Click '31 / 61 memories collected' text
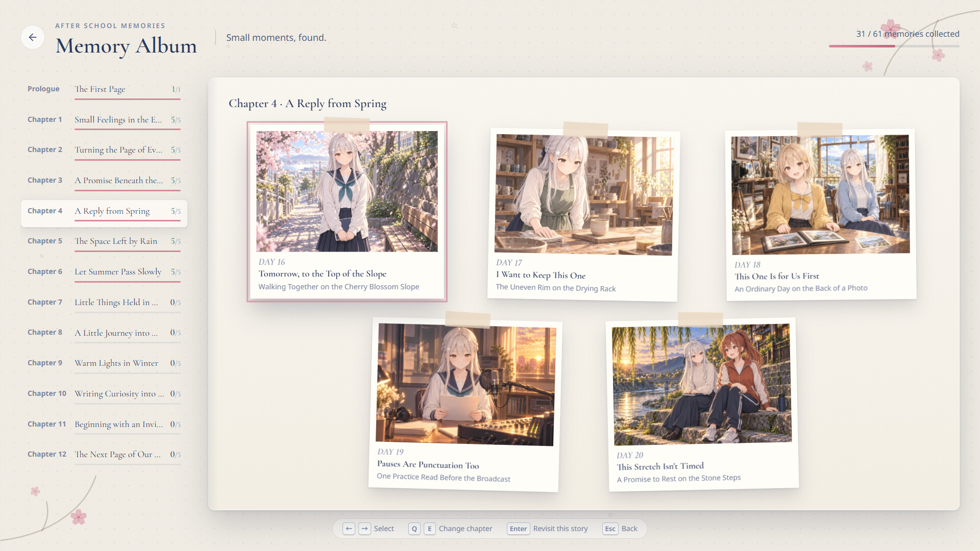 coord(908,34)
